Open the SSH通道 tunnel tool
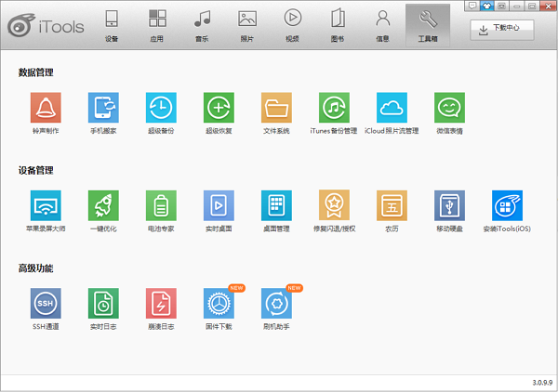This screenshot has height=392, width=558. pyautogui.click(x=46, y=303)
